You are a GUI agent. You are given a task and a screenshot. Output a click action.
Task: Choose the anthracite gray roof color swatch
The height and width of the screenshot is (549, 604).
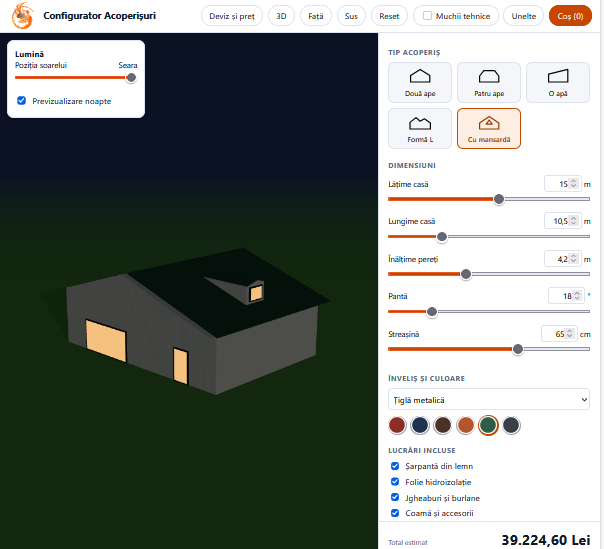coord(511,425)
